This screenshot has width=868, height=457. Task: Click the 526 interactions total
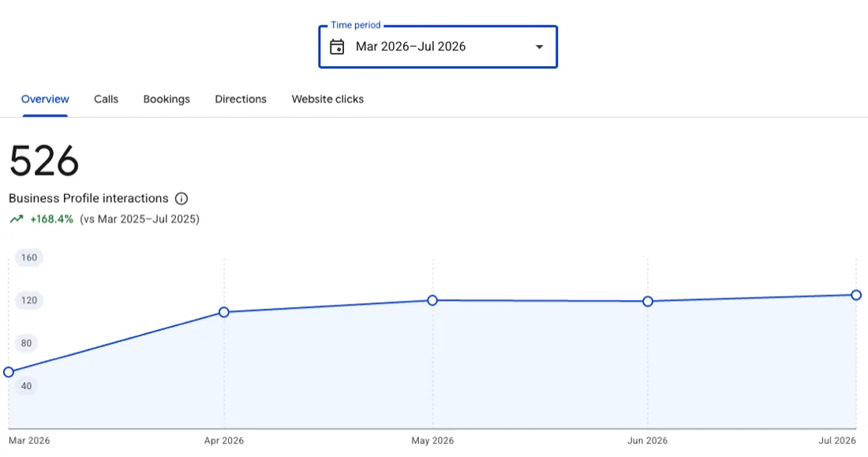coord(44,161)
